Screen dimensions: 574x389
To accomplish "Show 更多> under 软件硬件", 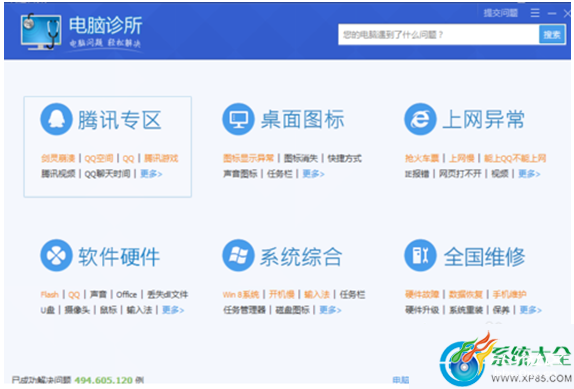I will [x=173, y=310].
